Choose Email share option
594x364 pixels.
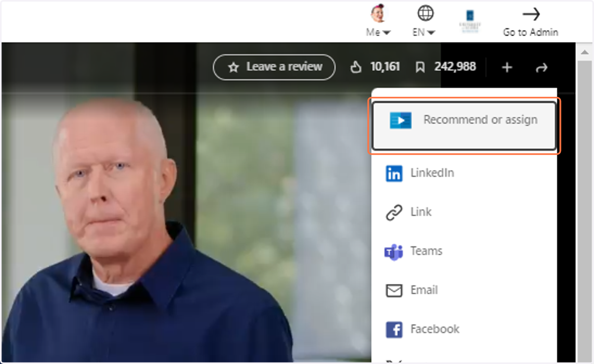(464, 290)
